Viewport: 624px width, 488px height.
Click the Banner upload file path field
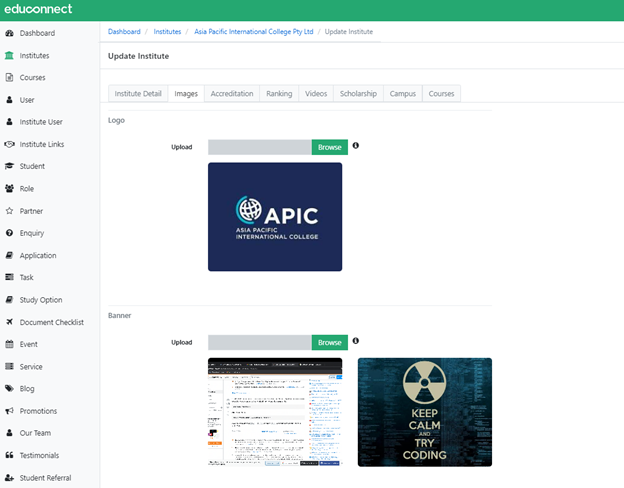[259, 342]
